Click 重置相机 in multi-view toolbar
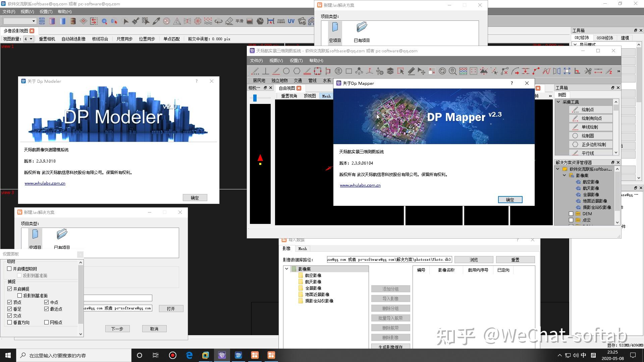Screen dimensions: 644x362 click(47, 39)
